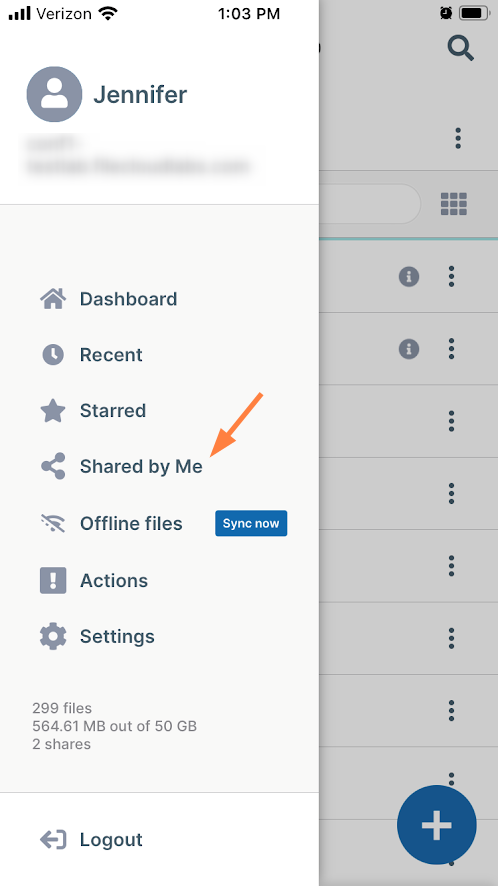The height and width of the screenshot is (886, 498).
Task: Tap the Shared by Me share icon
Action: [53, 466]
